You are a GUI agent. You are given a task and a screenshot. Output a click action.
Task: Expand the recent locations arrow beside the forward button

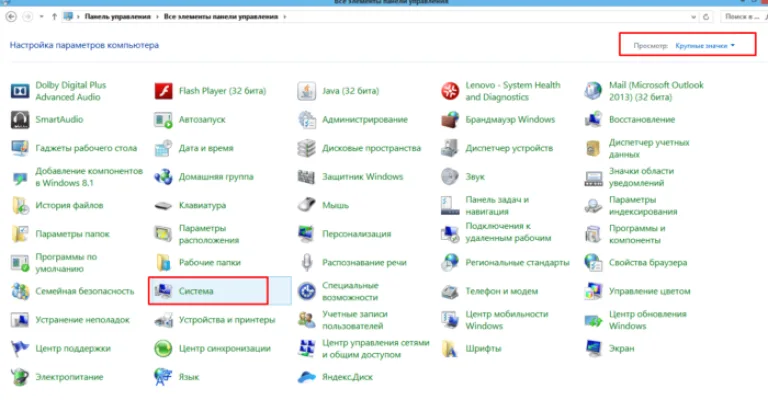point(41,17)
